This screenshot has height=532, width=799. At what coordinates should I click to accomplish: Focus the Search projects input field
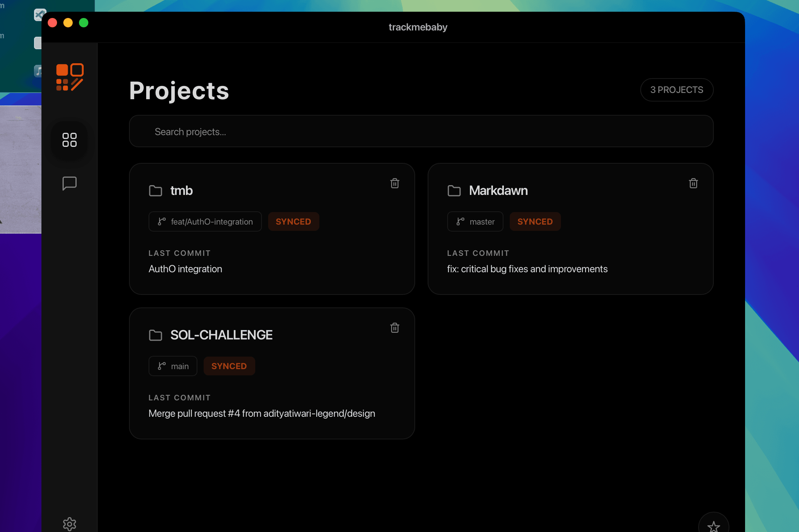(x=421, y=132)
